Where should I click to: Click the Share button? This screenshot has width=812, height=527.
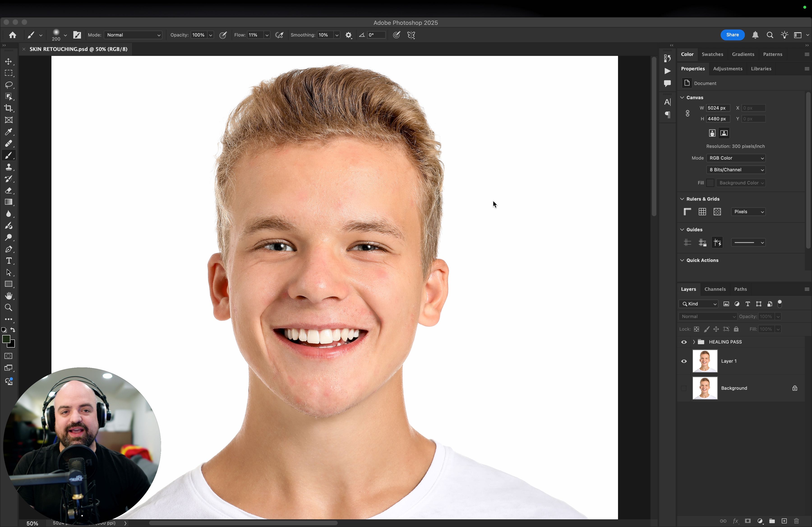tap(732, 35)
